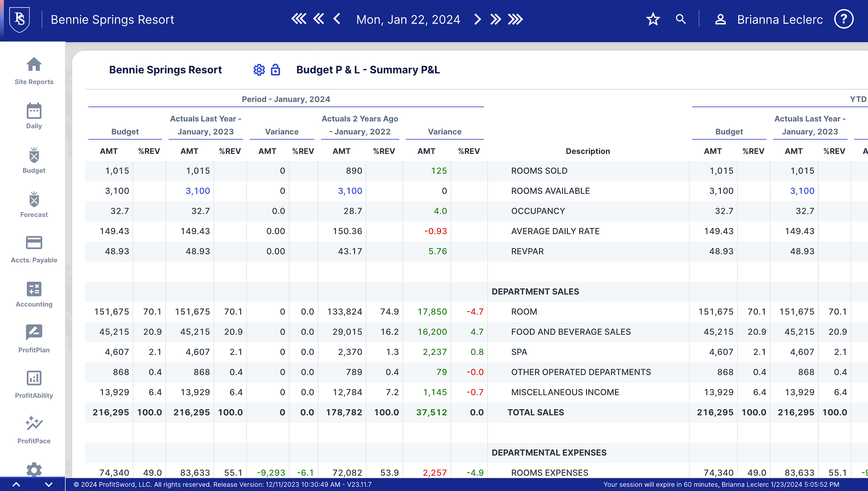
Task: Click the help question mark button
Action: [844, 19]
